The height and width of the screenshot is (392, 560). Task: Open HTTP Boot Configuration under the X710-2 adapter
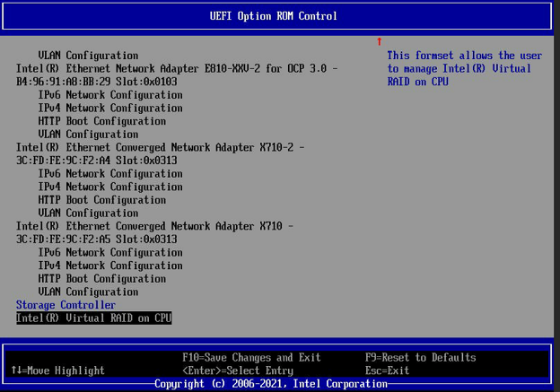click(x=102, y=200)
